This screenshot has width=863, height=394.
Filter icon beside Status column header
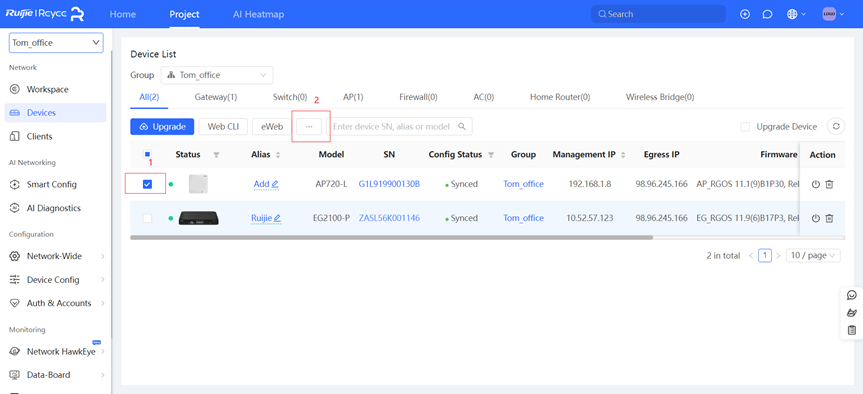pos(216,155)
